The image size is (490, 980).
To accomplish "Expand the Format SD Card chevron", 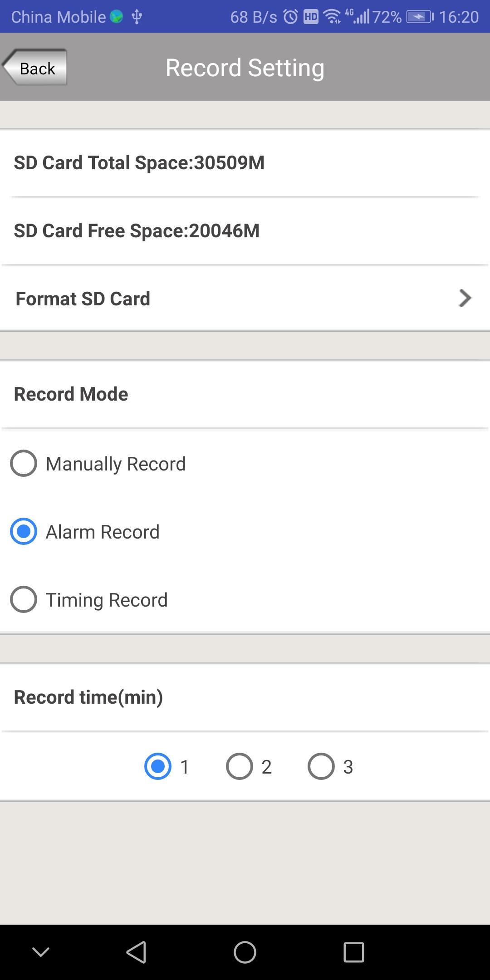I will (x=465, y=298).
